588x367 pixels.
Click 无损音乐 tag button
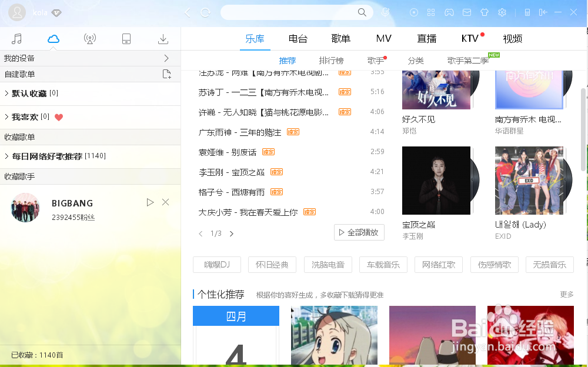point(550,265)
